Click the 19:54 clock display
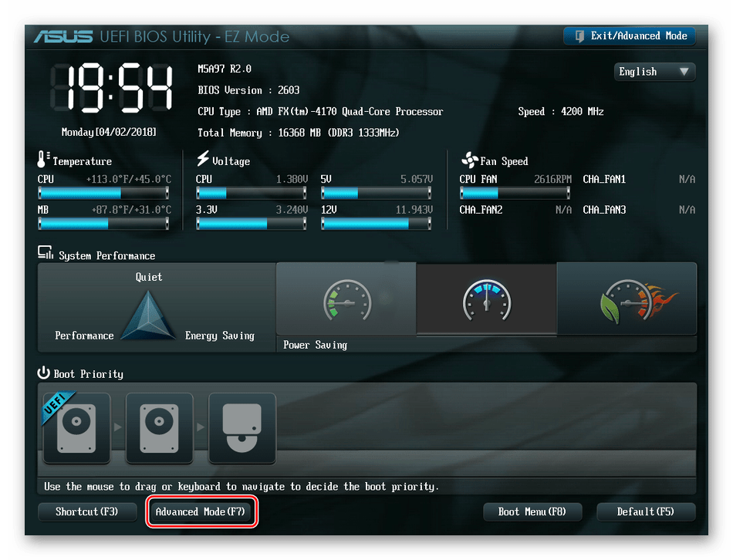Screen dimensions: 733x560 [112, 89]
